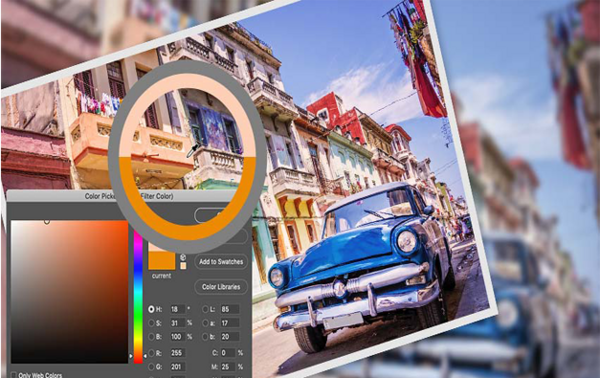The height and width of the screenshot is (378, 600).
Task: Click the hue slider arrow marker
Action: coord(131,356)
